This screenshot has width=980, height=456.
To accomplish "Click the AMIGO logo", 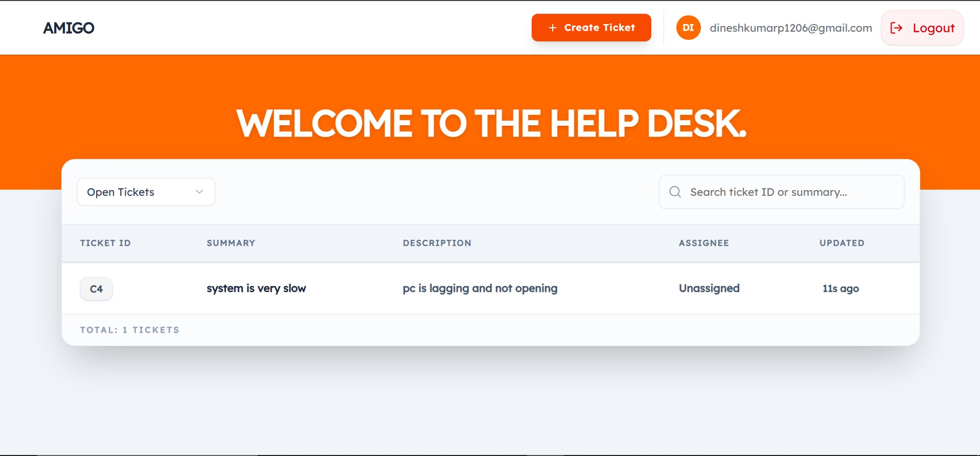I will coord(69,28).
